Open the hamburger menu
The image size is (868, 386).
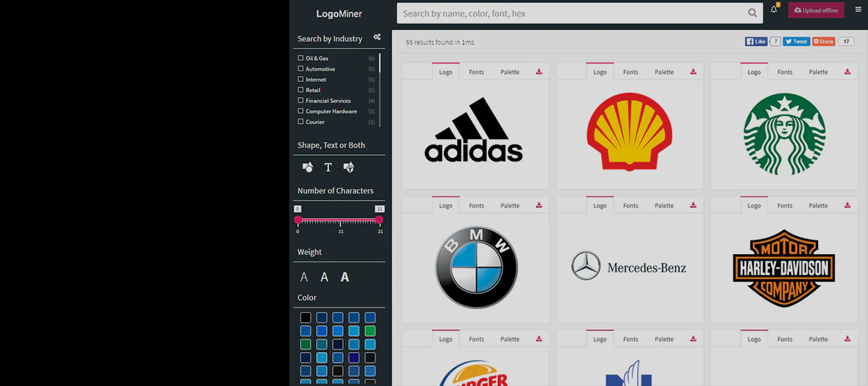859,10
